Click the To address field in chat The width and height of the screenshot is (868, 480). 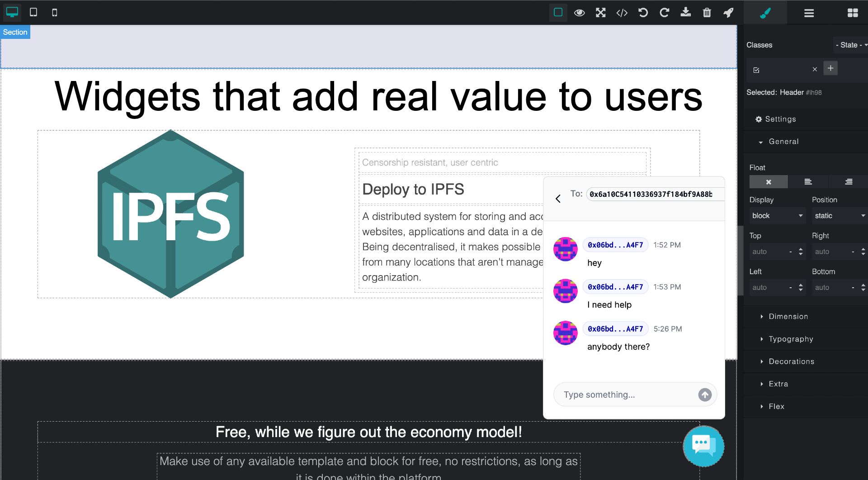coord(655,194)
